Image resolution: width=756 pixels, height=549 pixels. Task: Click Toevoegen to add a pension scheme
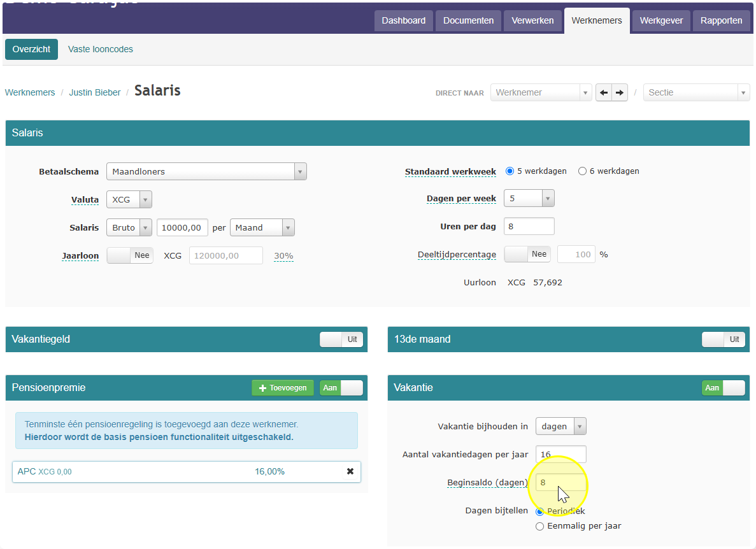point(283,388)
